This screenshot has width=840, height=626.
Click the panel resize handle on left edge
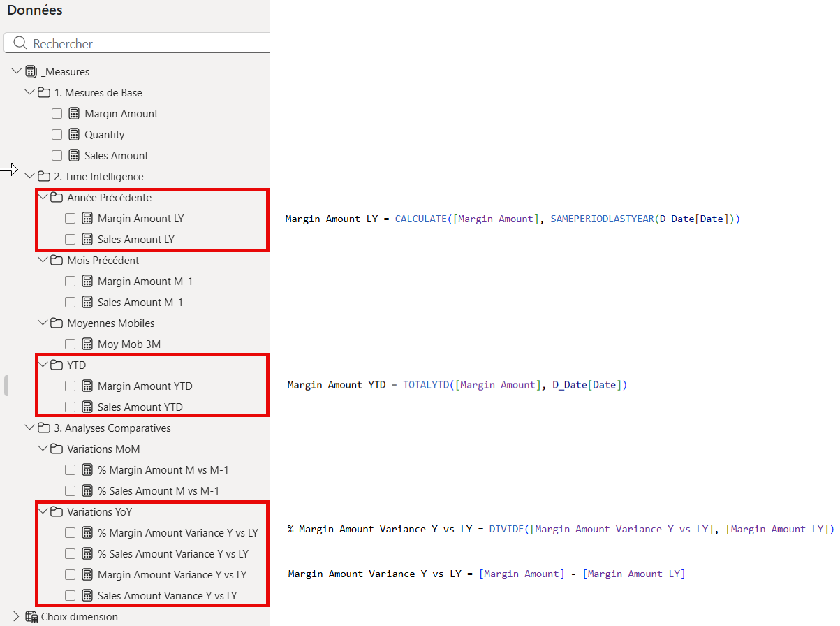6,386
